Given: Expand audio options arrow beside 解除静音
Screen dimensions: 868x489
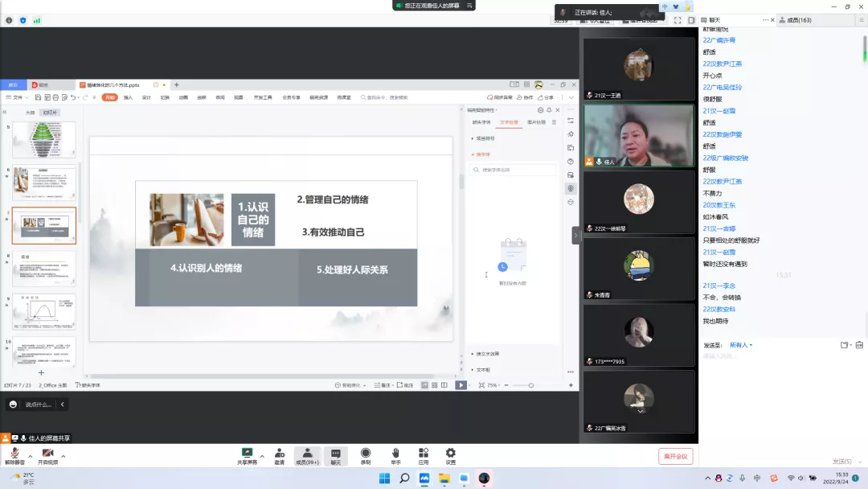Looking at the screenshot, I should pos(30,455).
